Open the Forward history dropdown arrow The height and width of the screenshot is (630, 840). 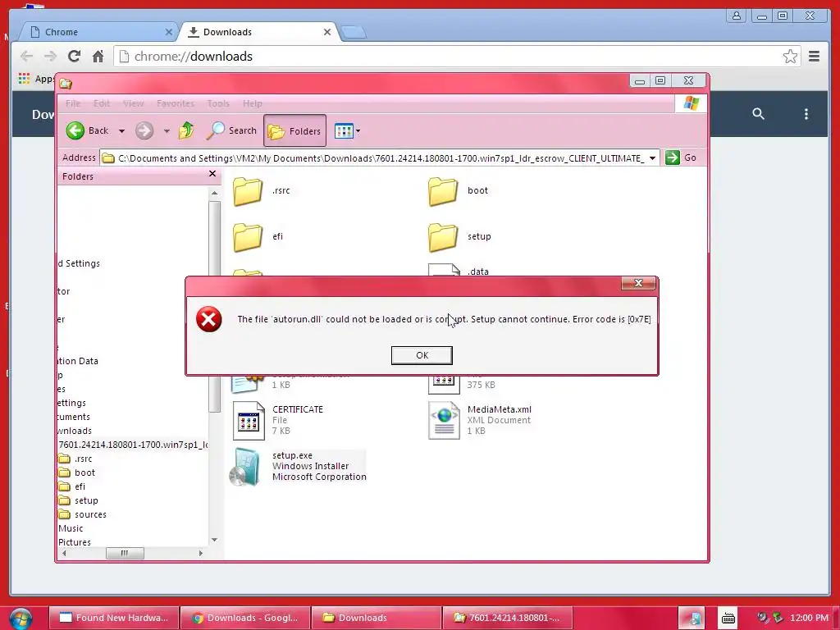point(167,130)
